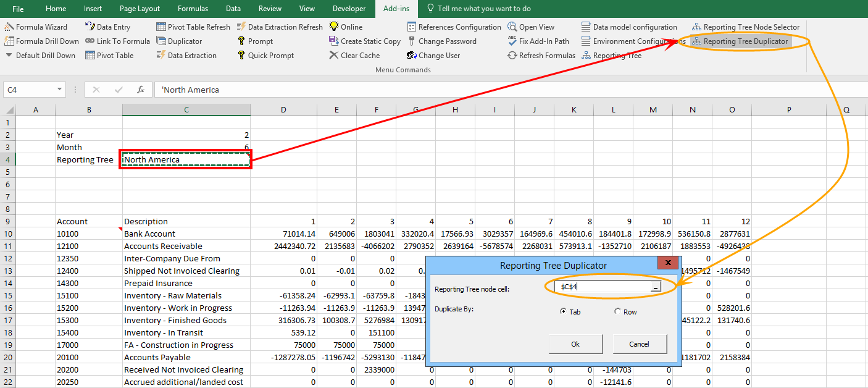Select the Row radio option
868x388 pixels.
pyautogui.click(x=617, y=312)
